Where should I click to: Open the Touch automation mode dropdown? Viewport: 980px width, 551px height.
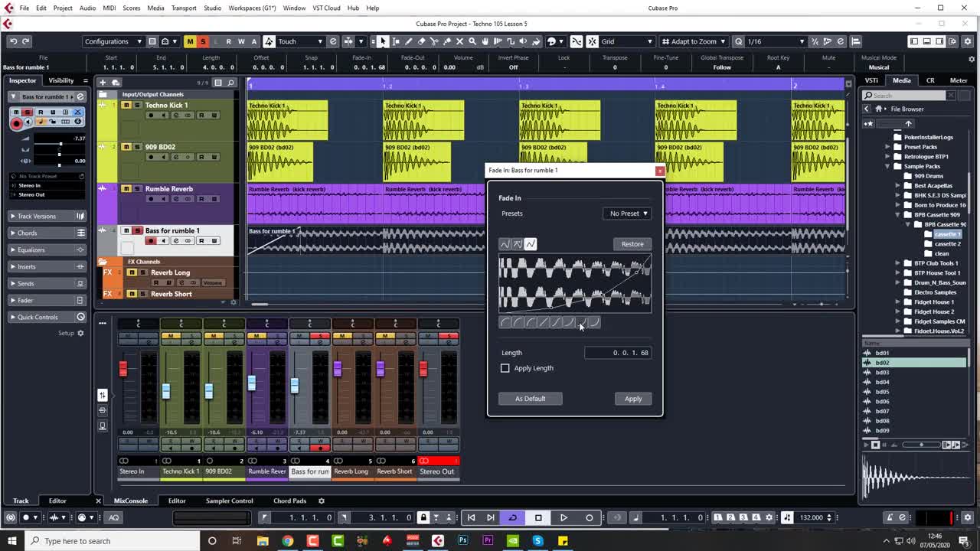(x=300, y=41)
